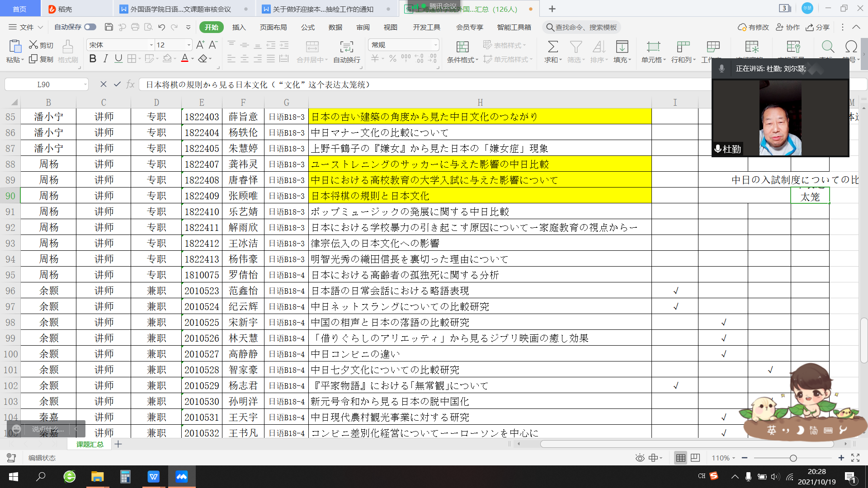Viewport: 868px width, 488px height.
Task: Click the increase font size icon
Action: 200,45
